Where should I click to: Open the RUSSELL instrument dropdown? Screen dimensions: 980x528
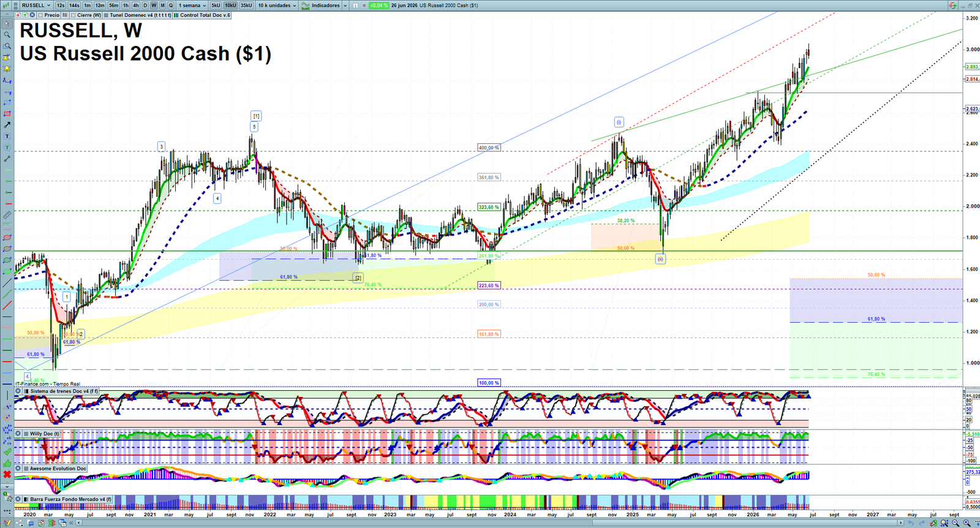36,6
